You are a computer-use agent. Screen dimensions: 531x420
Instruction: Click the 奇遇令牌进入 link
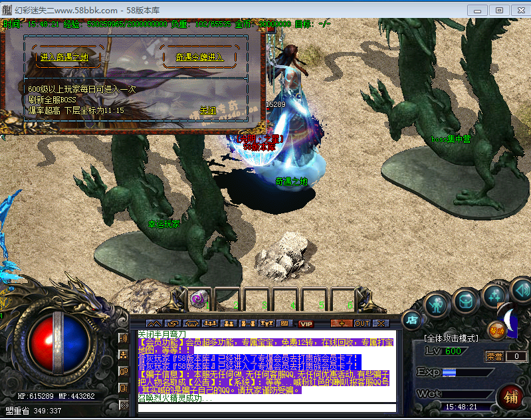pyautogui.click(x=199, y=57)
